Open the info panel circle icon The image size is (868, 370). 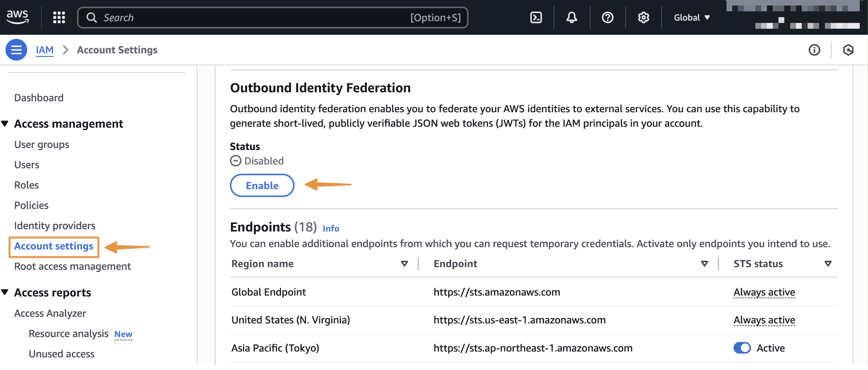click(x=814, y=50)
